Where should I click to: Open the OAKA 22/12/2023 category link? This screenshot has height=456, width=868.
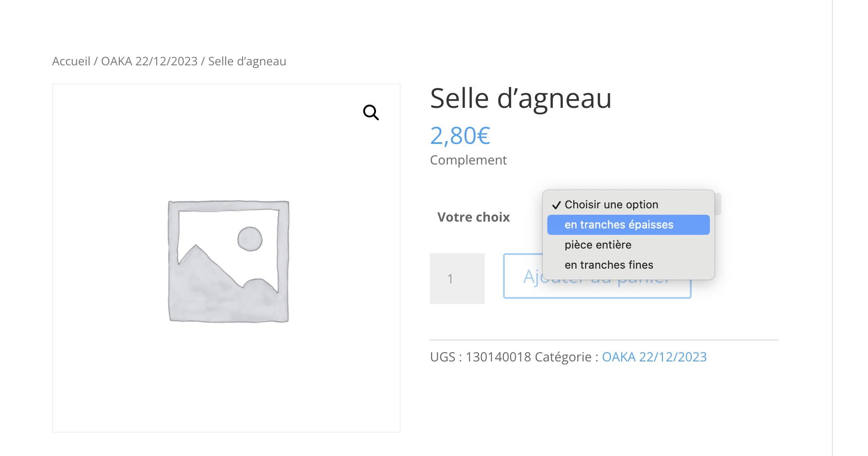tap(654, 357)
